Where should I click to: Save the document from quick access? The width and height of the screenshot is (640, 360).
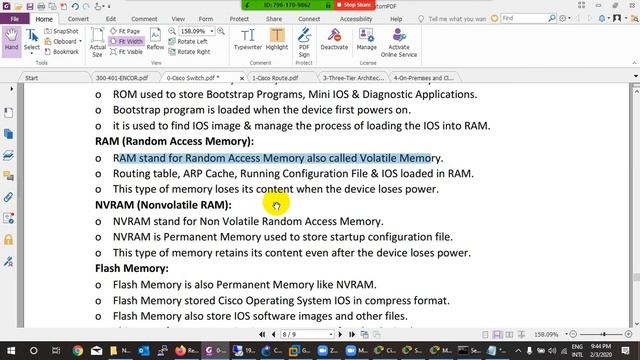tap(30, 6)
